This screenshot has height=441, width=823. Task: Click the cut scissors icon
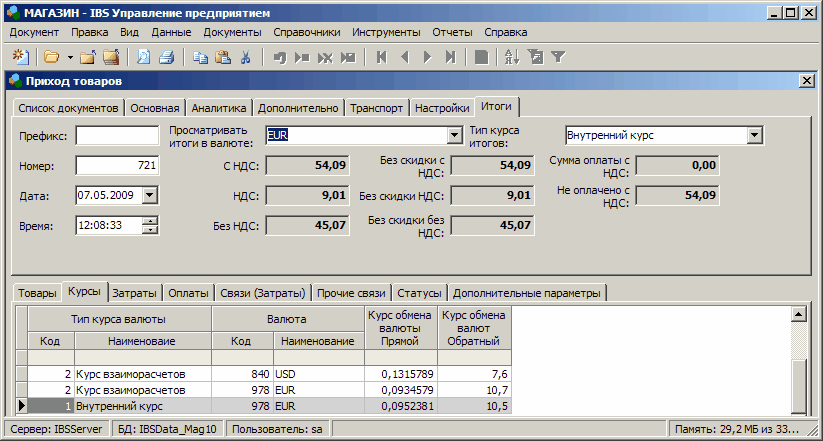click(x=245, y=57)
